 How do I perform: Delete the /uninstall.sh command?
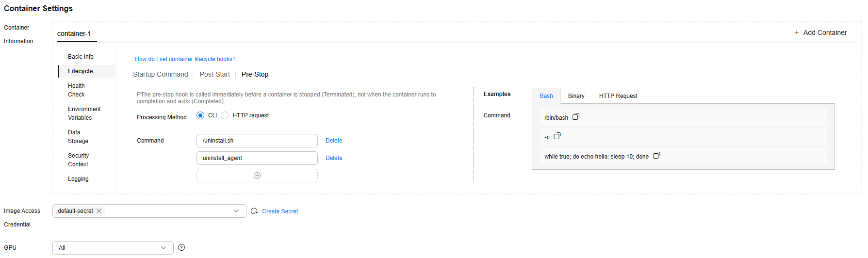point(334,141)
